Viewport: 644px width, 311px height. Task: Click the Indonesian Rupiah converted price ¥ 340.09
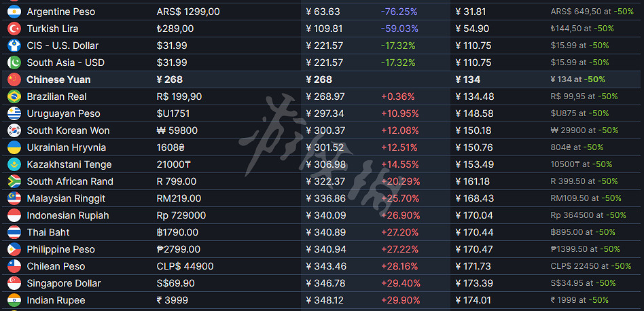pos(325,215)
